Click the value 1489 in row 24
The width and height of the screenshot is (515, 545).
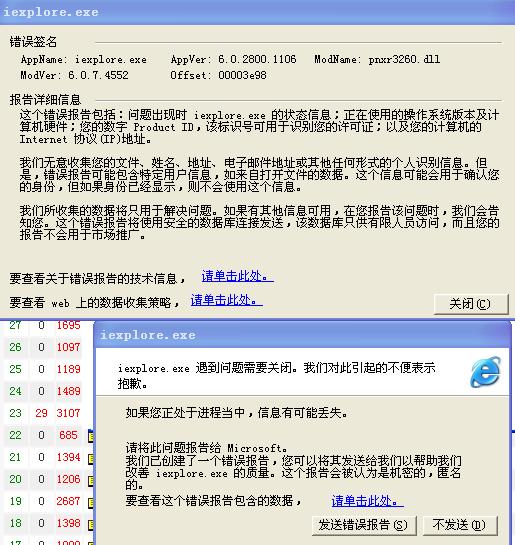pos(68,391)
